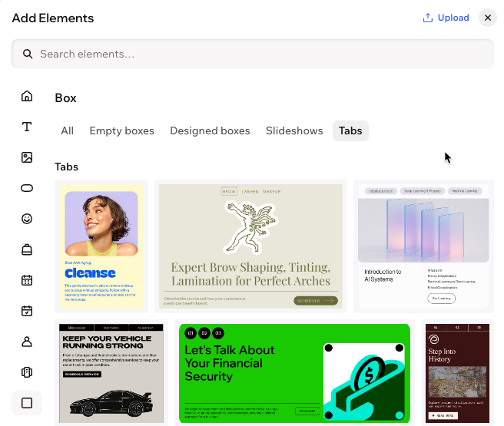Focus the Search elements field
The width and height of the screenshot is (504, 426).
coord(253,54)
